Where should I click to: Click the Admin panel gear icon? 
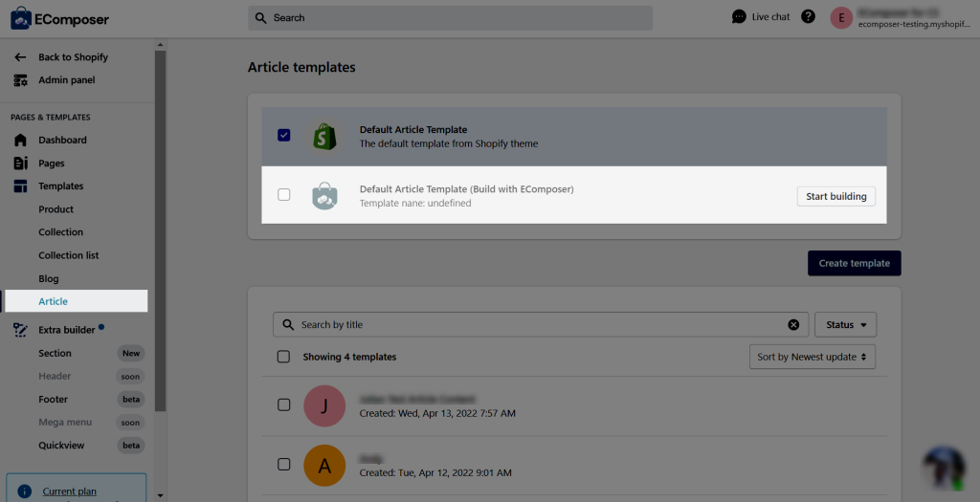(21, 80)
